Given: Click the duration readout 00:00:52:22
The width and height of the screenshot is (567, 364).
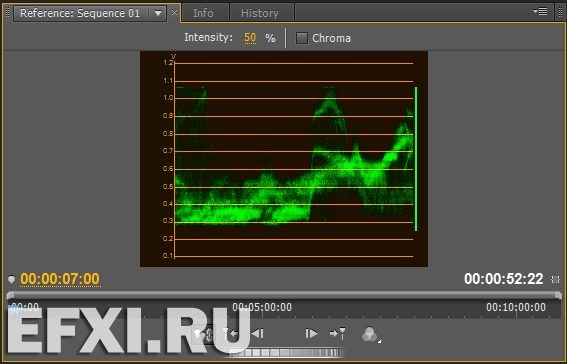Looking at the screenshot, I should point(503,279).
